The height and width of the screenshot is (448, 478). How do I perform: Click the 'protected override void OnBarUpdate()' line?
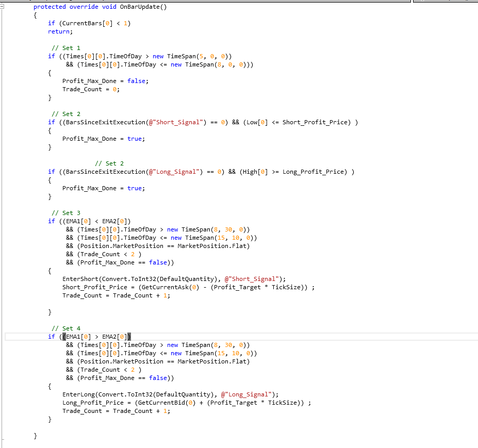pyautogui.click(x=100, y=7)
